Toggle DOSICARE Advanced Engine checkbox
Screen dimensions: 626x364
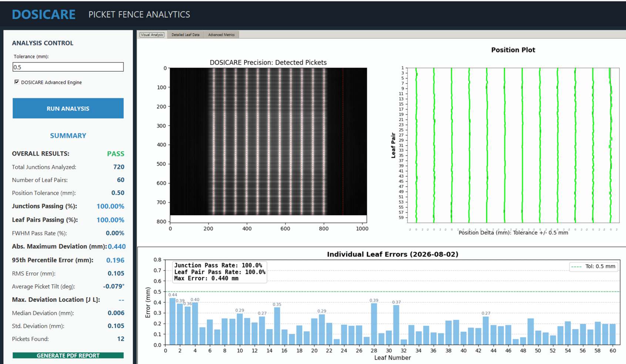(17, 82)
